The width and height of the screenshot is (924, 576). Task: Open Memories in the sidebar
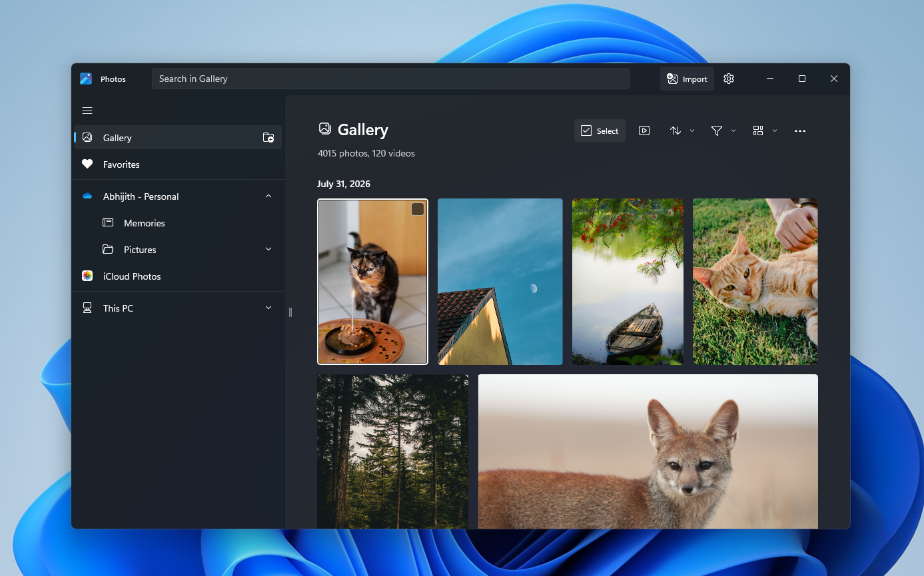tap(177, 223)
